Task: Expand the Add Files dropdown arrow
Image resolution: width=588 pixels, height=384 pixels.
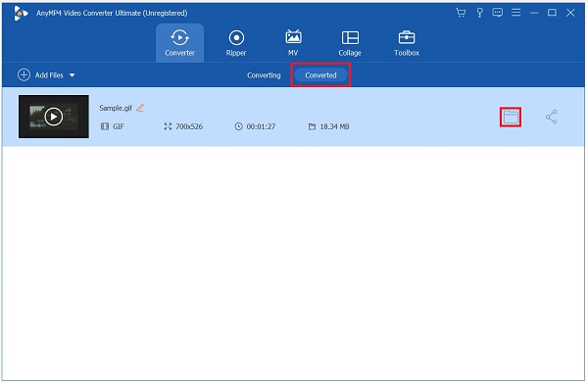Action: pyautogui.click(x=72, y=75)
